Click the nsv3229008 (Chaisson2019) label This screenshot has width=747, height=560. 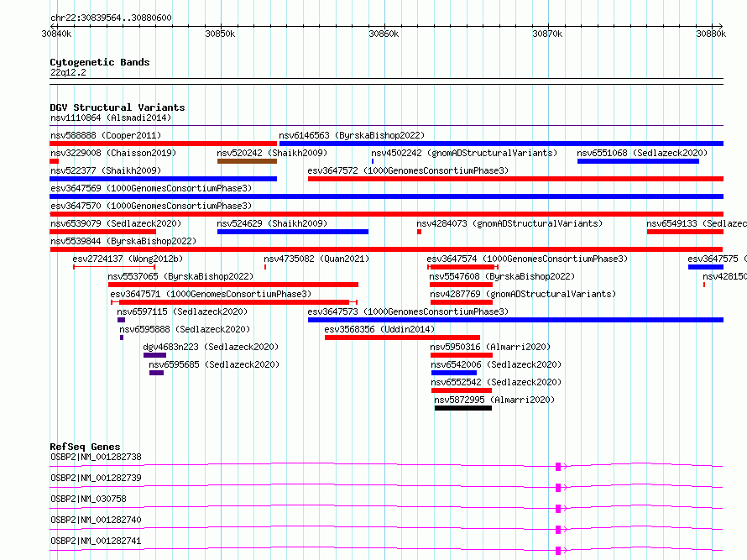[x=113, y=153]
